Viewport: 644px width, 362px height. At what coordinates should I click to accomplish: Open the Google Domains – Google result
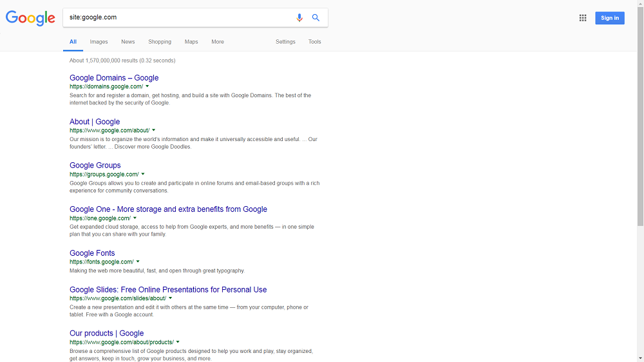coord(114,78)
